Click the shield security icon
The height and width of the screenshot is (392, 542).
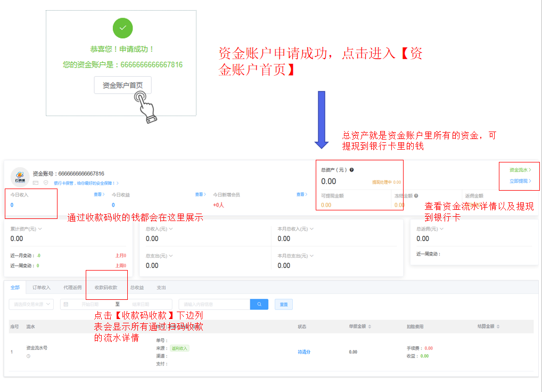(x=46, y=183)
